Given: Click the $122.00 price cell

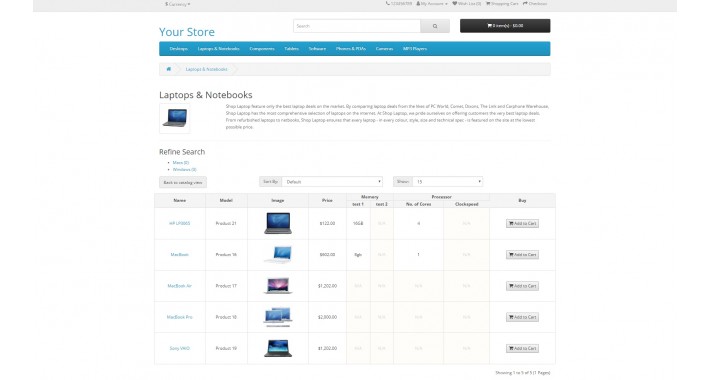Looking at the screenshot, I should pyautogui.click(x=327, y=223).
